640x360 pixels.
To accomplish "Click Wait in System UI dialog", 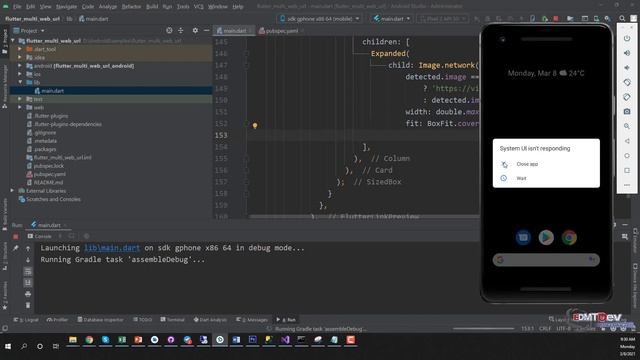I will tap(521, 178).
